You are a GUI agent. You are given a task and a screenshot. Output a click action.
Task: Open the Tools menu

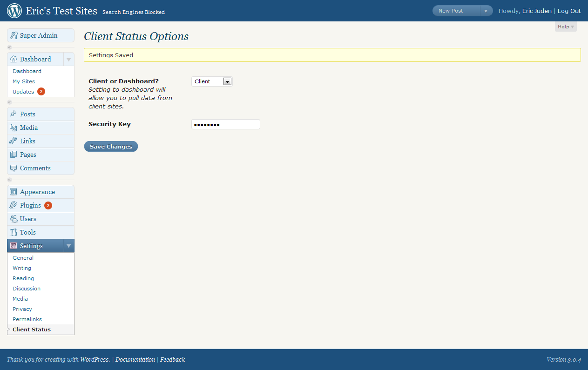pos(41,232)
